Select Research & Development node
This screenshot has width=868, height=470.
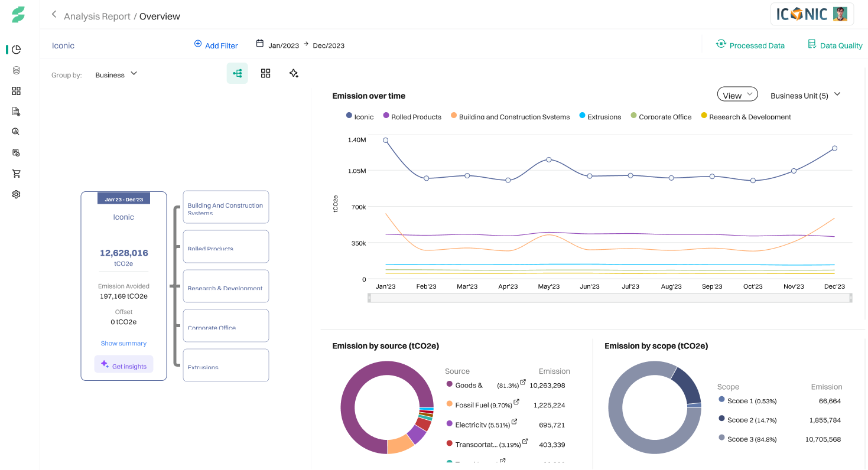click(226, 286)
